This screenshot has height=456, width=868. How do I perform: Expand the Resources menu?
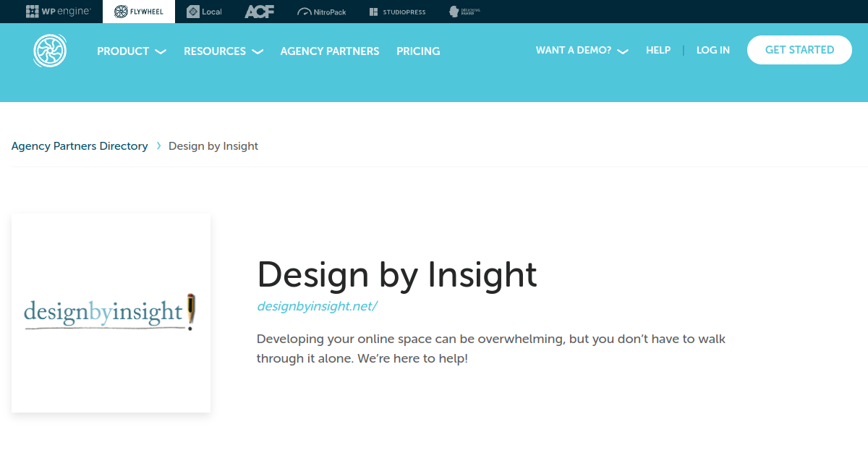coord(224,51)
